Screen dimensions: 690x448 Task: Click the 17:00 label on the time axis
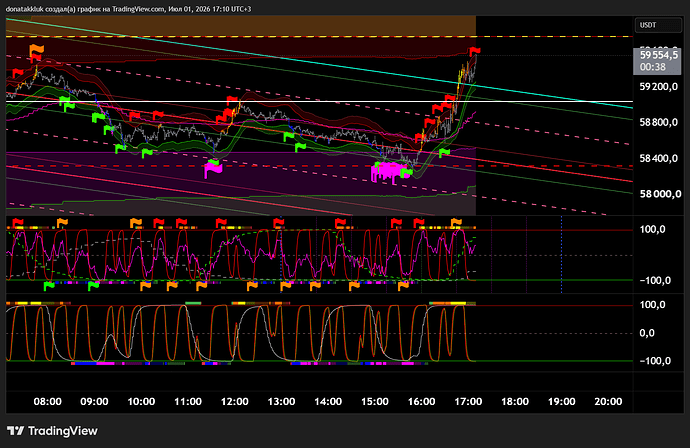point(468,401)
